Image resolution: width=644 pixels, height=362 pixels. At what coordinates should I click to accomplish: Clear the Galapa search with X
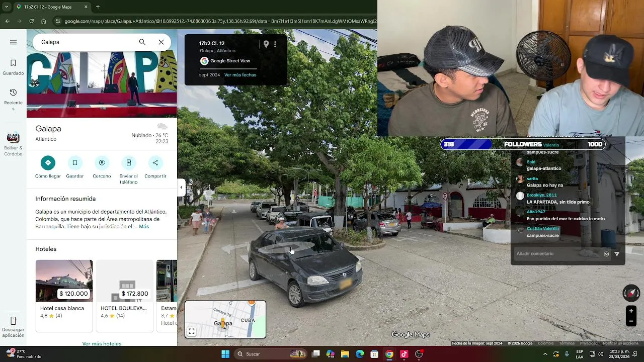coord(161,42)
